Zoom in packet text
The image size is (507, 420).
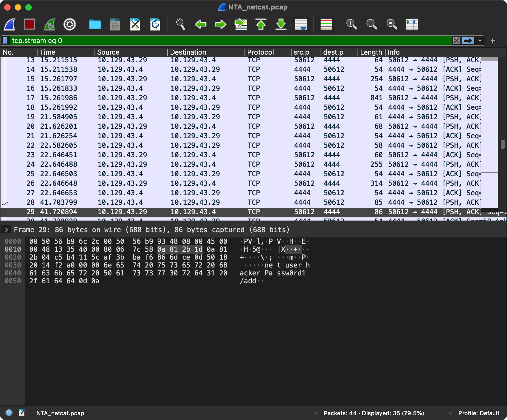tap(351, 24)
